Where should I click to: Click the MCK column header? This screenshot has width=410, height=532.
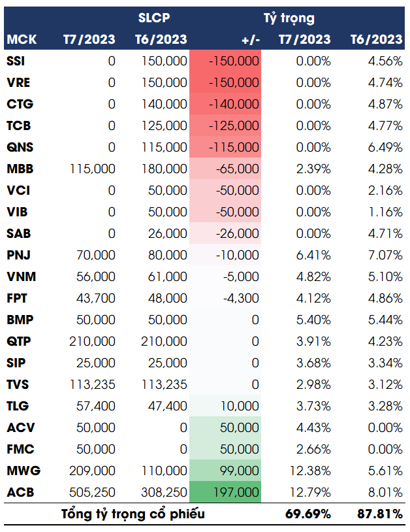pos(21,40)
